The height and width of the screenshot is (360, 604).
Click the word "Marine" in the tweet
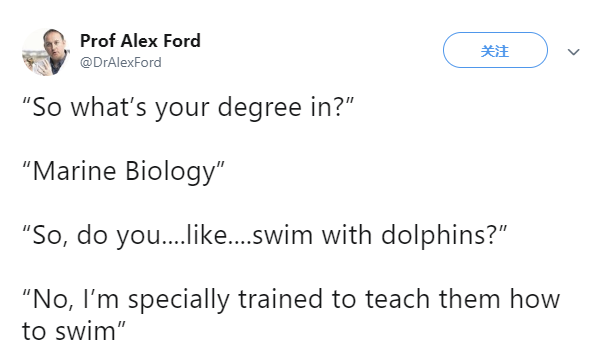(x=74, y=171)
